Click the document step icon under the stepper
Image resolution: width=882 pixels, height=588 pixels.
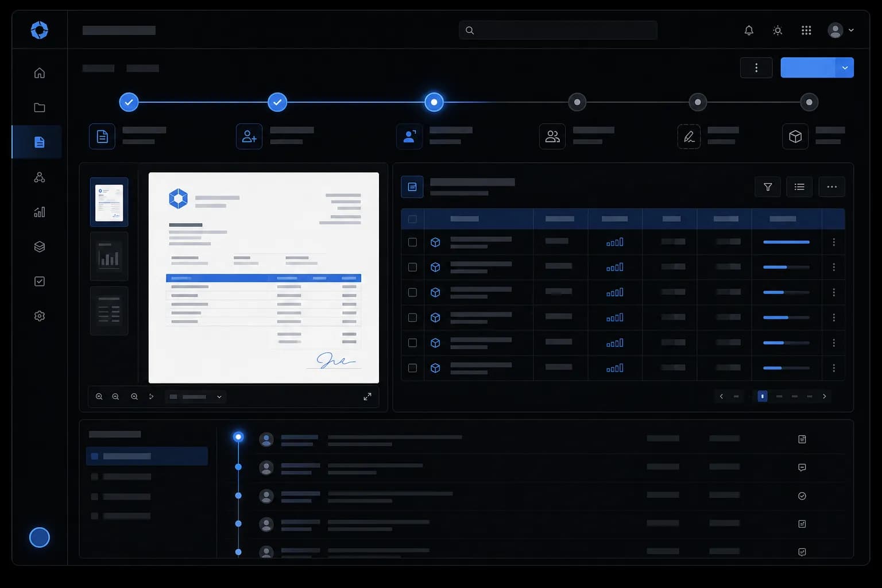coord(102,137)
